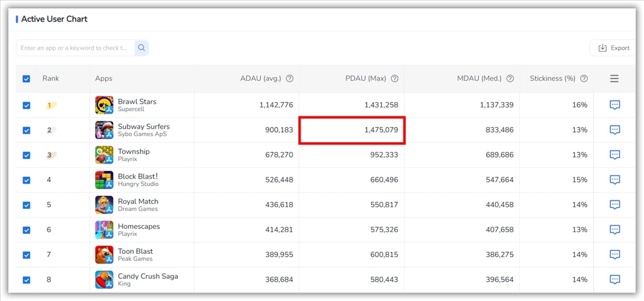
Task: Open the comment icon for Township row
Action: (x=615, y=155)
